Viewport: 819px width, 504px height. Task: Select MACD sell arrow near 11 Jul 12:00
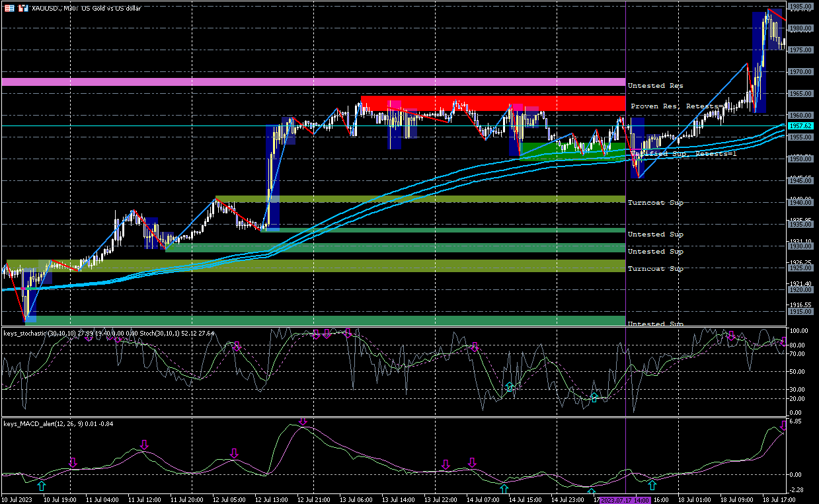point(144,445)
